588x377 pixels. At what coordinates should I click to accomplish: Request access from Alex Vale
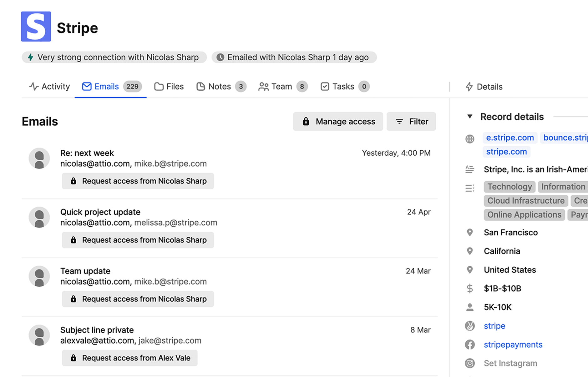(x=130, y=358)
